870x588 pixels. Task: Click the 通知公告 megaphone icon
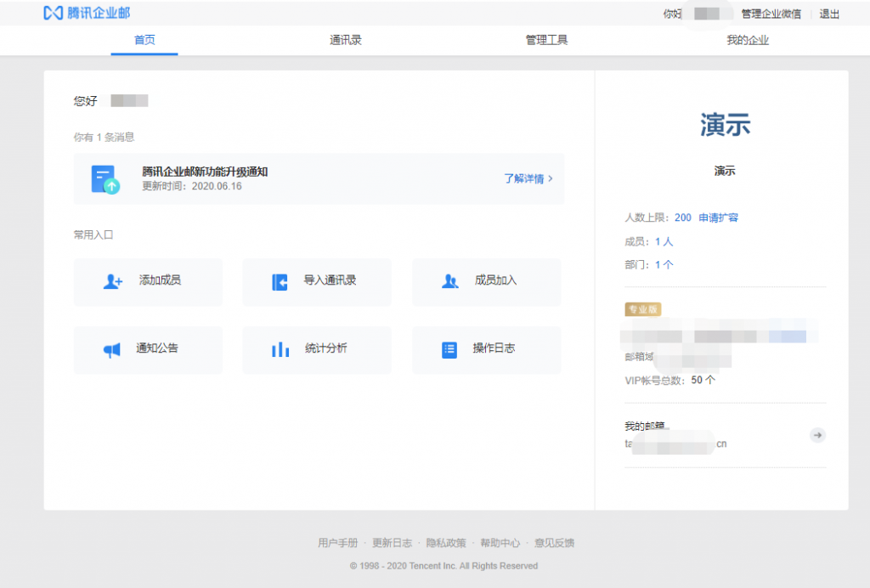click(112, 349)
